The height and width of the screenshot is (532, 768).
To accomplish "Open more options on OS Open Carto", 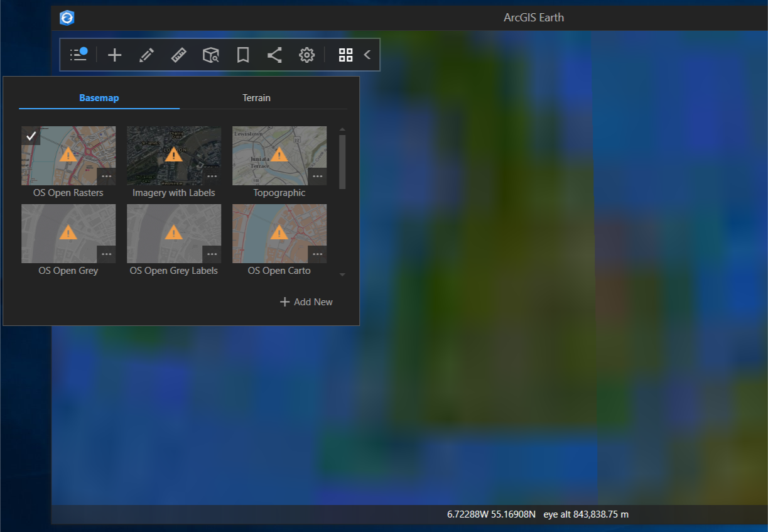I will [x=318, y=254].
